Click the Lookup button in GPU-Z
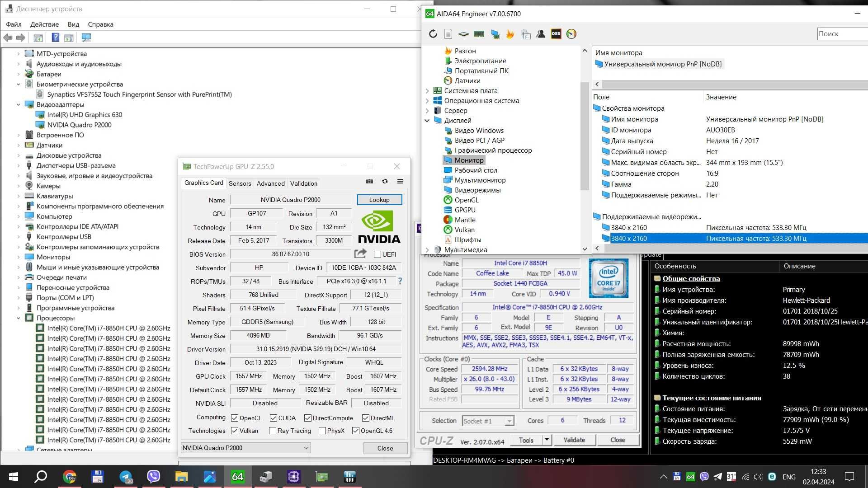868x488 pixels. (379, 200)
